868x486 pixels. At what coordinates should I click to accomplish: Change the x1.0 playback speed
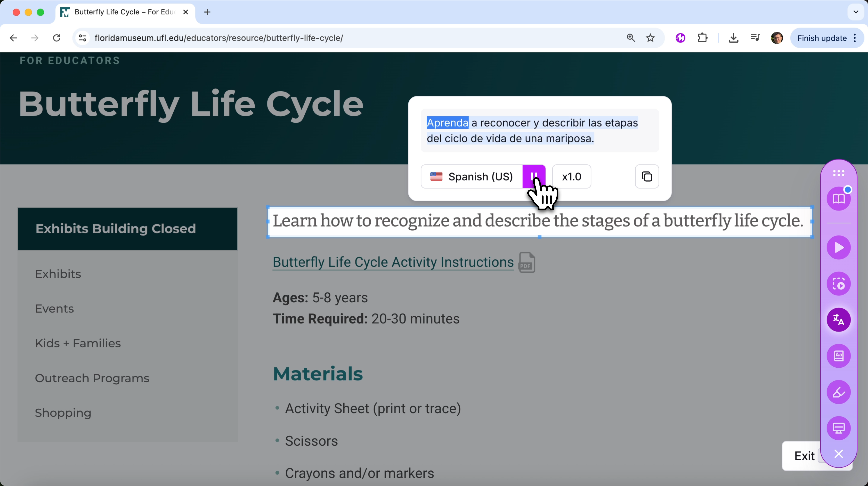click(571, 176)
